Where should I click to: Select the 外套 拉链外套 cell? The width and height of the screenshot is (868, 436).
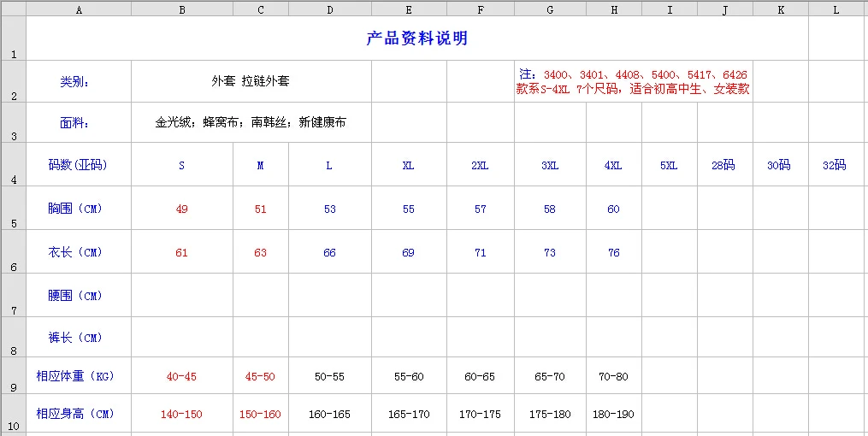click(x=251, y=81)
